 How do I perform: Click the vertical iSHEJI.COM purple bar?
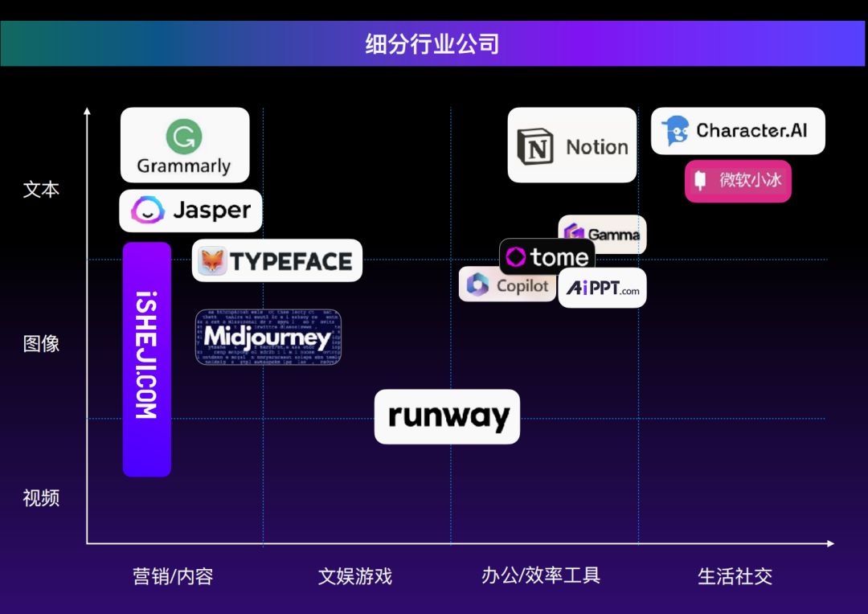(146, 358)
